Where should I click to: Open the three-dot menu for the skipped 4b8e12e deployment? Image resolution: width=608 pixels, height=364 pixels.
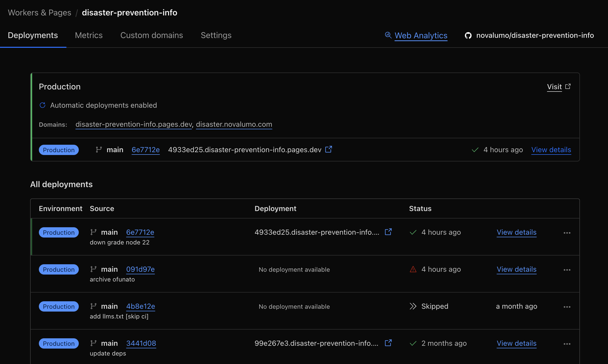click(x=567, y=307)
